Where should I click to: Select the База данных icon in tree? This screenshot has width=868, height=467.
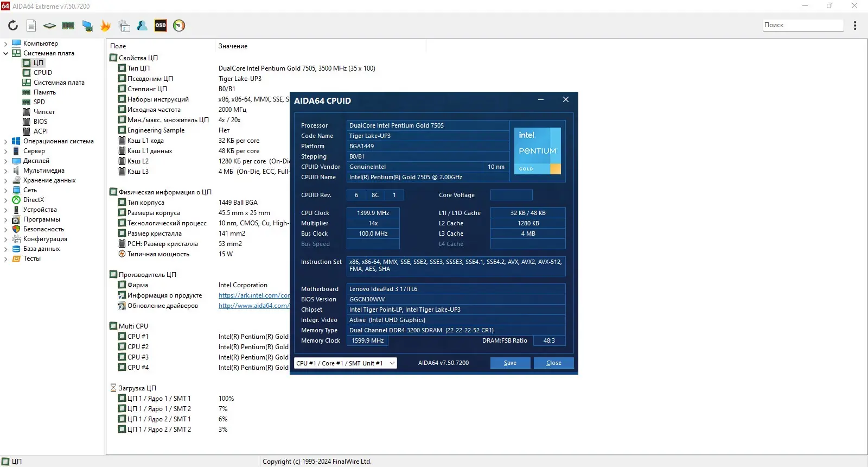tap(16, 249)
